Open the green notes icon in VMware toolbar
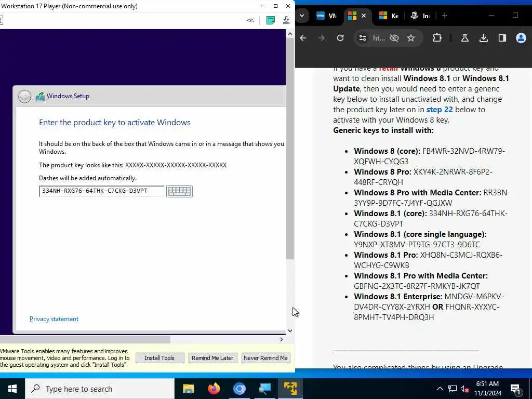The height and width of the screenshot is (399, 532). coord(270,20)
